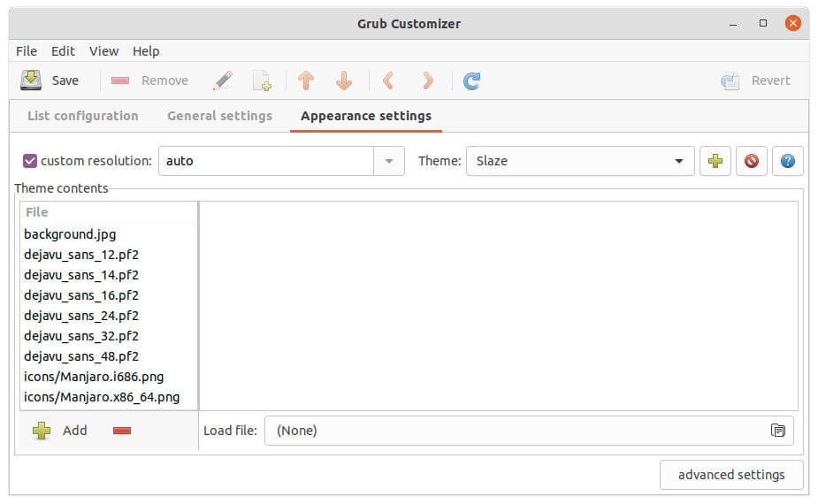Click the blue help question mark icon
The image size is (818, 504).
(787, 161)
